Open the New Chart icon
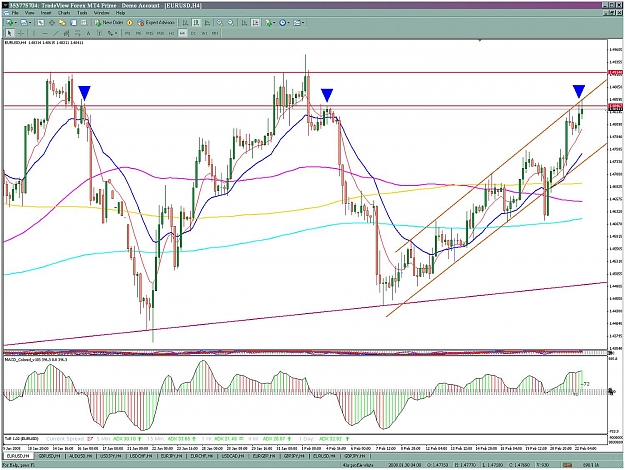Viewport: 625px width, 470px height. click(9, 23)
